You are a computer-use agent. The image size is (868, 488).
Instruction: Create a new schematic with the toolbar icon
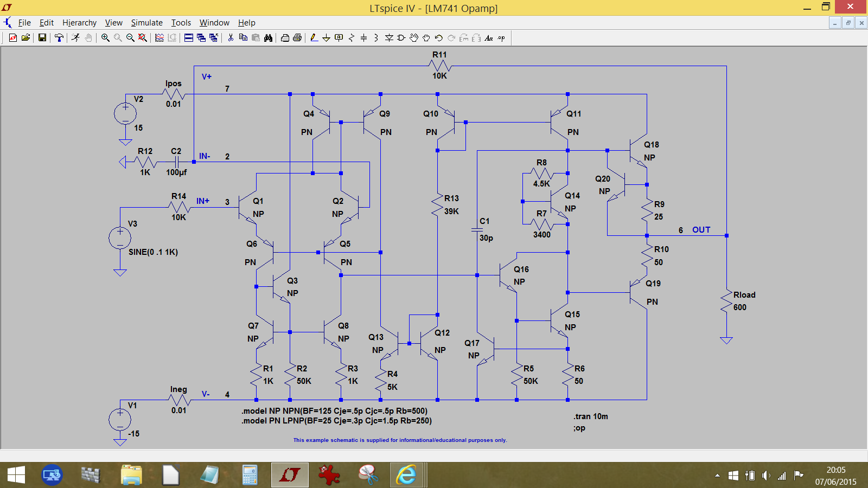click(x=13, y=38)
